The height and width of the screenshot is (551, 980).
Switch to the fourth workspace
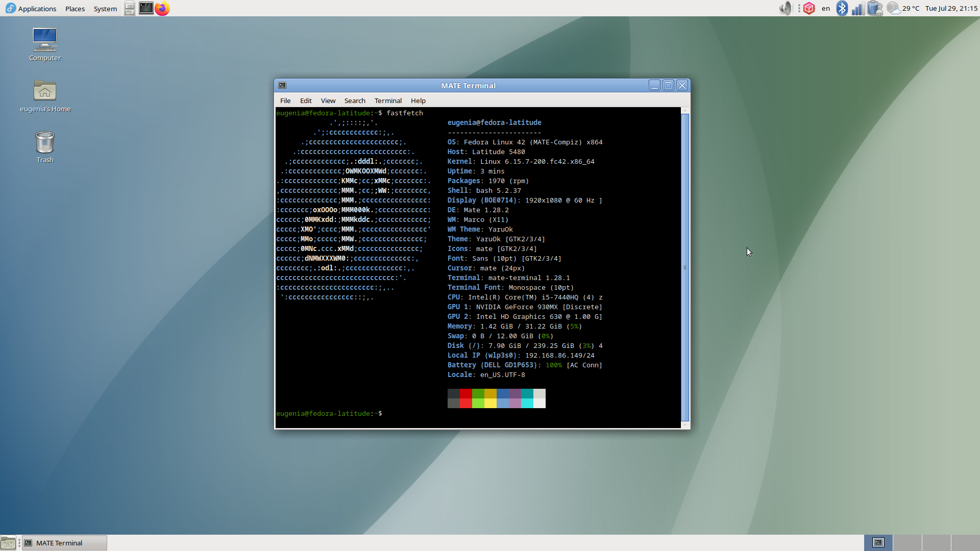pos(966,543)
